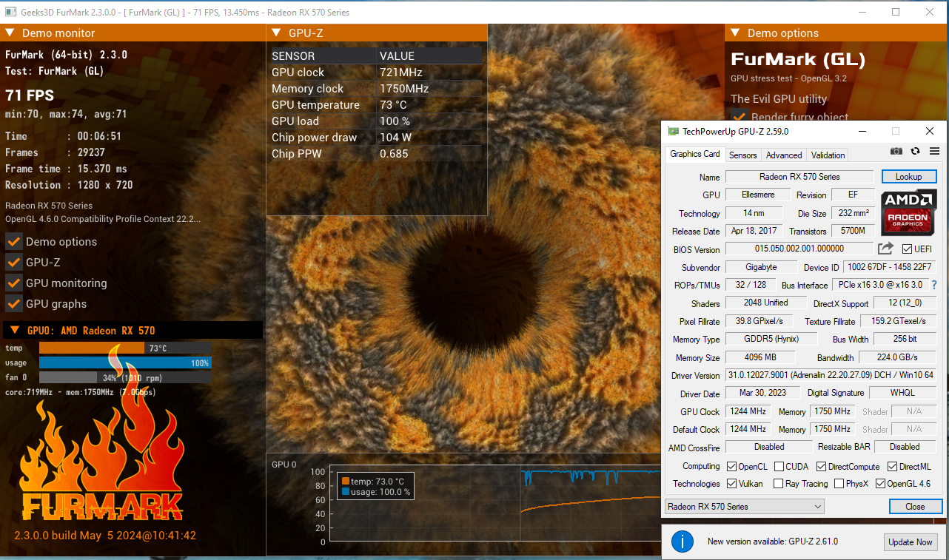This screenshot has height=560, width=949.
Task: Click the Update Now button
Action: [911, 542]
